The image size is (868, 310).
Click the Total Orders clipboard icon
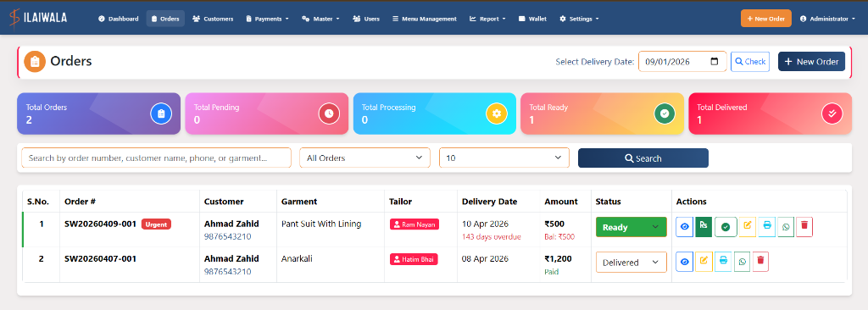(161, 113)
